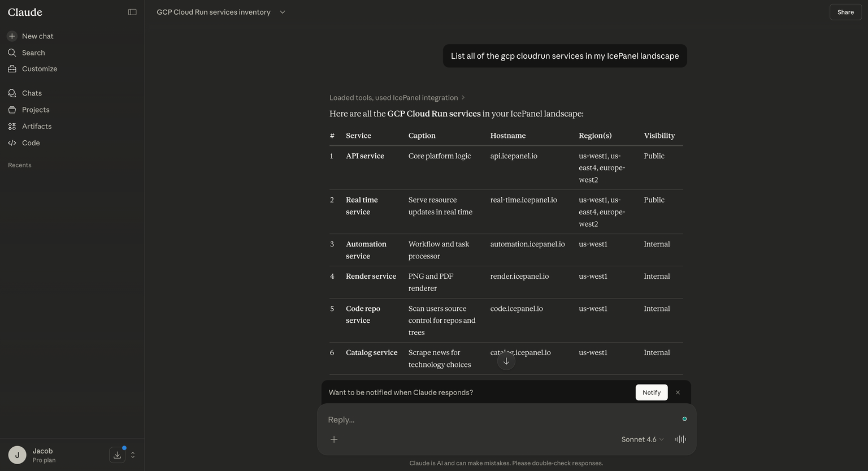This screenshot has height=471, width=868.
Task: Click the Notify button
Action: click(652, 392)
